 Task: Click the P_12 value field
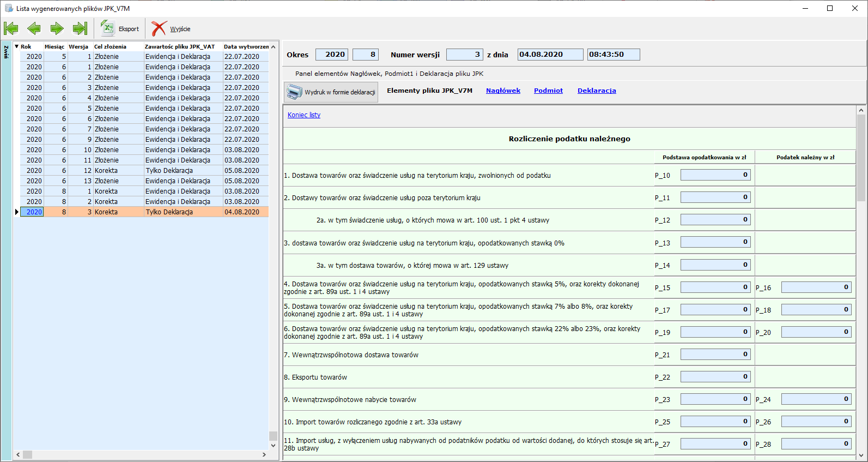point(715,220)
